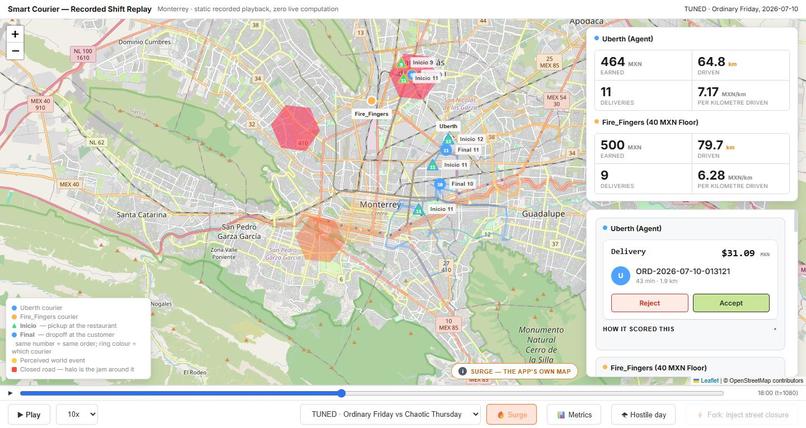Click the Fire_Fingers label on map

(x=371, y=114)
